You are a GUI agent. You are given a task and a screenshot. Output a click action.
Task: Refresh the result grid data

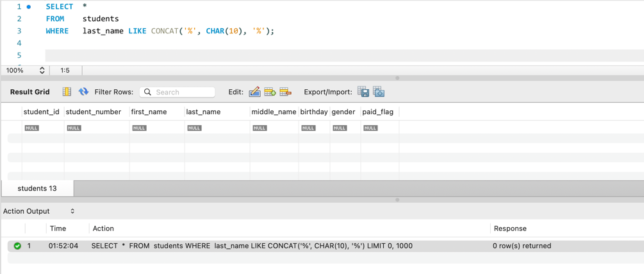(83, 92)
